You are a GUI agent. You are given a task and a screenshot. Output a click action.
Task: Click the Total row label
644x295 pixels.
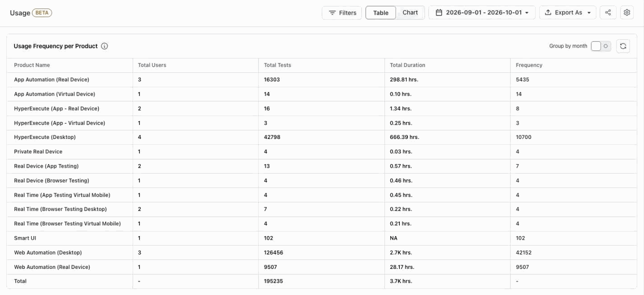(x=20, y=281)
